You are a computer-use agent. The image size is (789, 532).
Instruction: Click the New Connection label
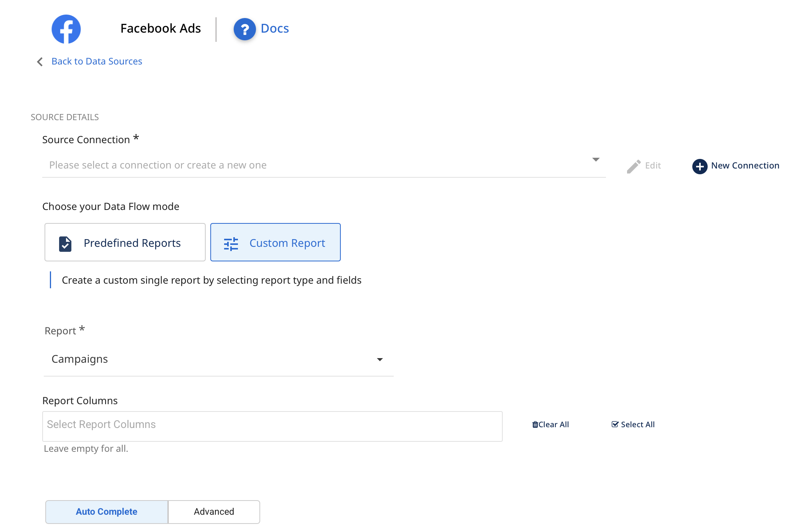coord(745,165)
